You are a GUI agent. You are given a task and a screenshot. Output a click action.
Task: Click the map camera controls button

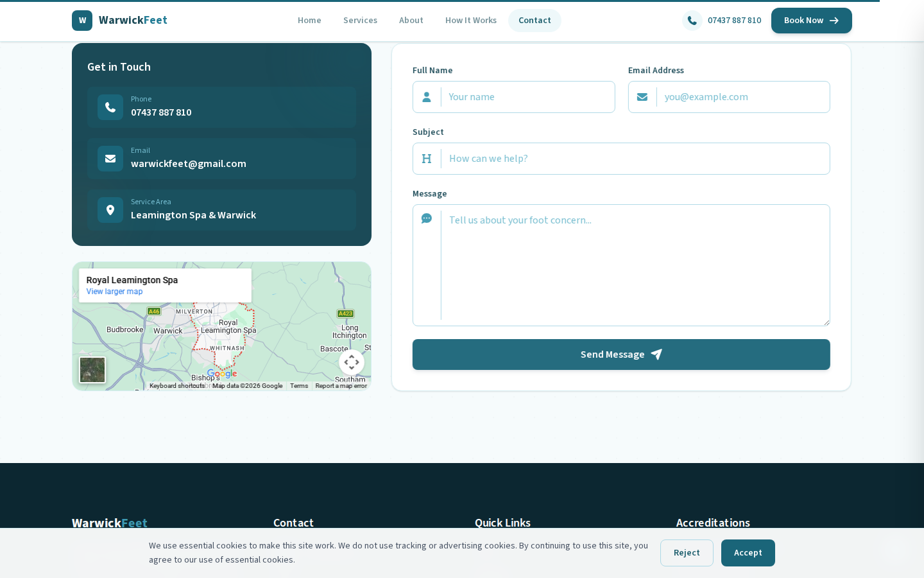point(351,362)
